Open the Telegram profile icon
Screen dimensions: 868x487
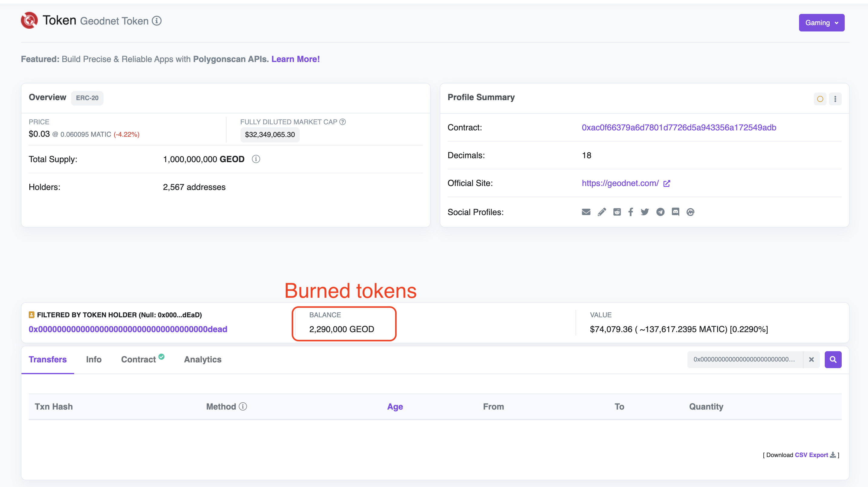tap(660, 212)
